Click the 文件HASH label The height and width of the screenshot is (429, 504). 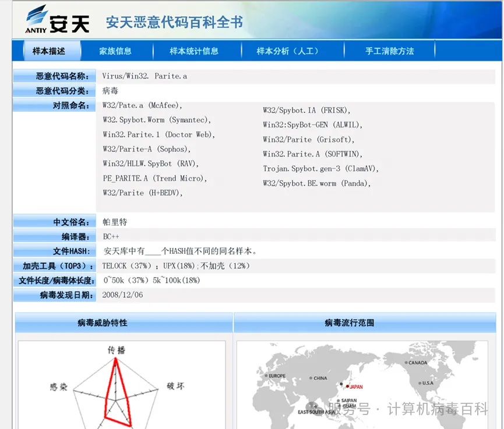55,251
